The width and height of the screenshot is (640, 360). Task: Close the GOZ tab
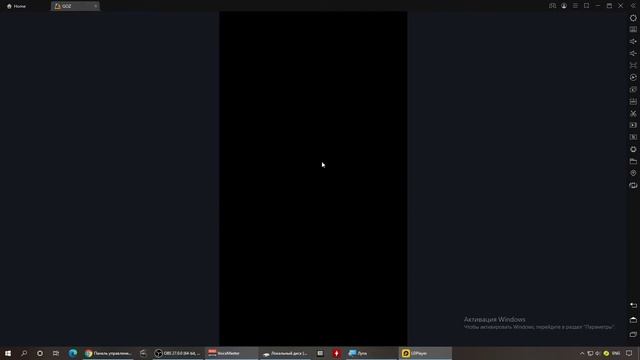pos(96,6)
